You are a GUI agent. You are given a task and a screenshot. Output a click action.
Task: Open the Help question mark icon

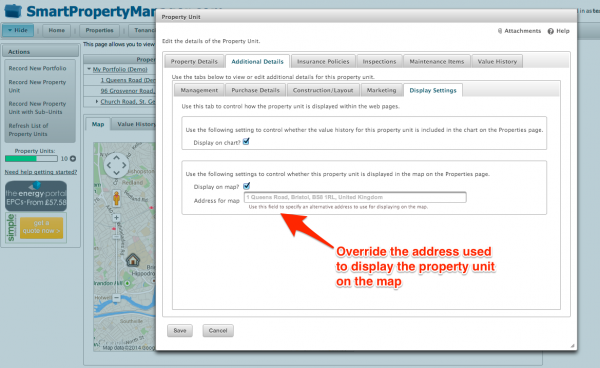point(551,31)
